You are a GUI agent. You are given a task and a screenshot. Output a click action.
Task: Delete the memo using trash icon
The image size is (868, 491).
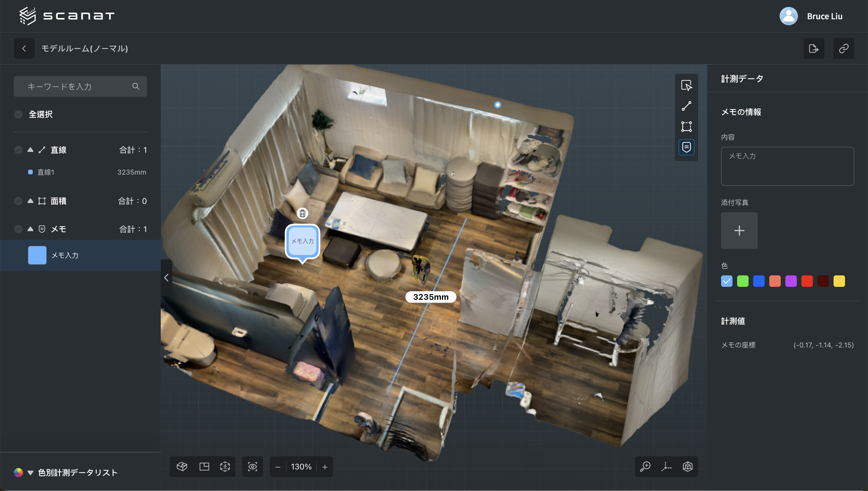[302, 213]
